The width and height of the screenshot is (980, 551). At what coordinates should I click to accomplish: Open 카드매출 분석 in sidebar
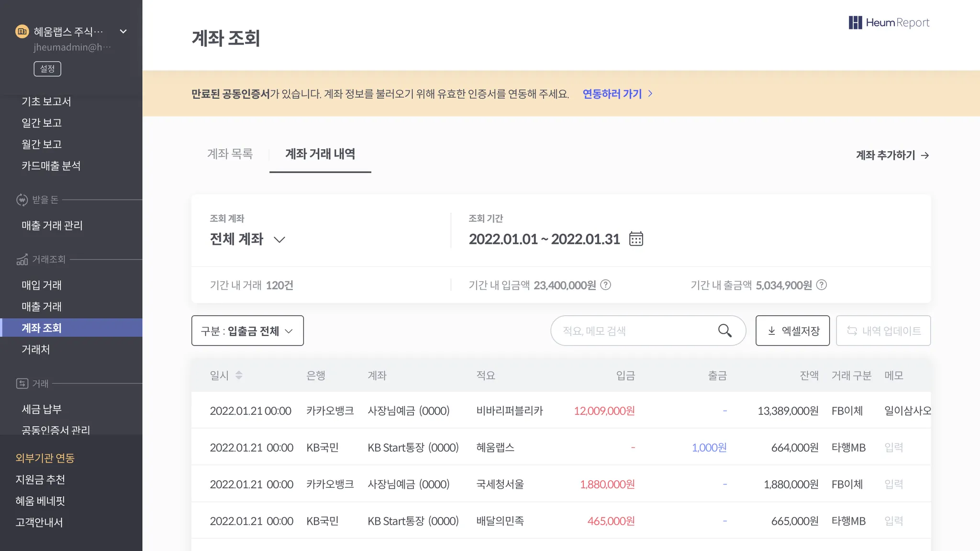pyautogui.click(x=51, y=166)
